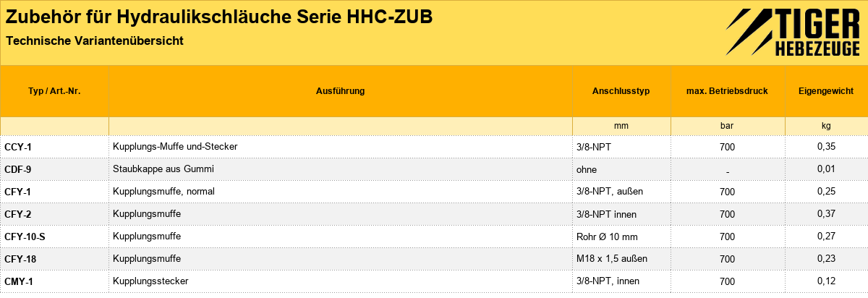This screenshot has width=868, height=298.
Task: Click the CCY-1 article number
Action: [x=18, y=147]
